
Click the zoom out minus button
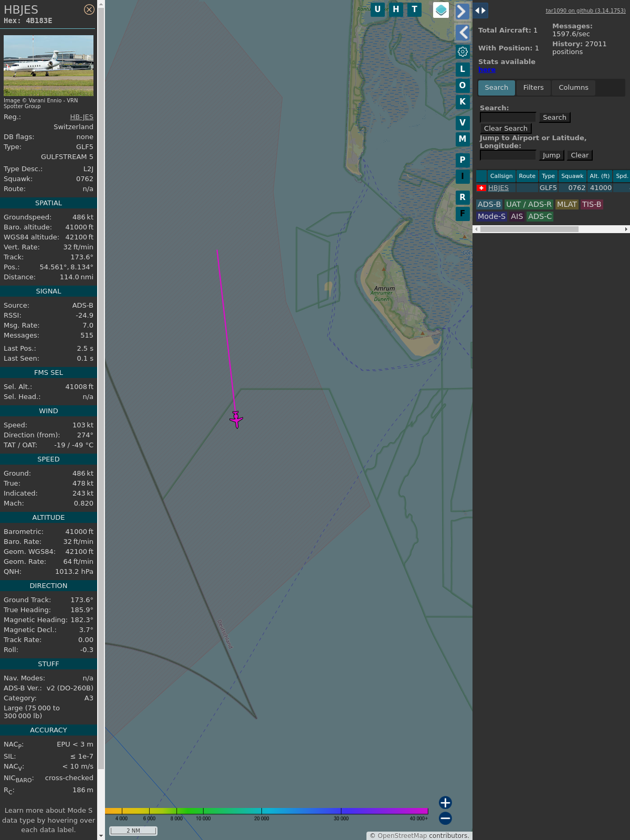[445, 818]
